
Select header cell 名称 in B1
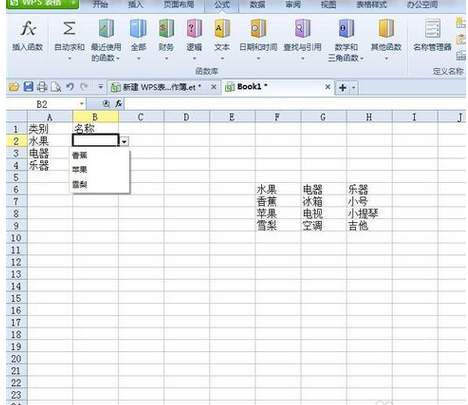[95, 129]
